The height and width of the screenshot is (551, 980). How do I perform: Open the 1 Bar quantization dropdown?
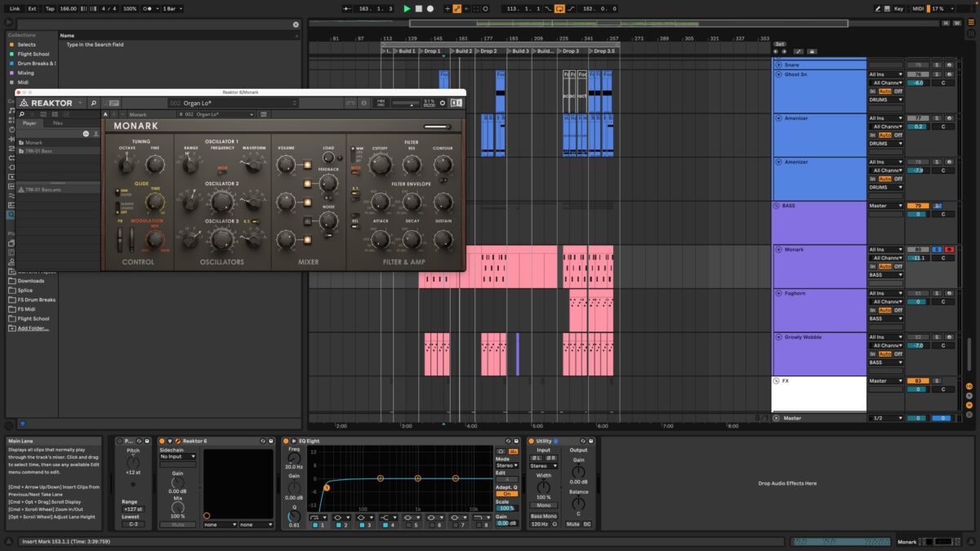pyautogui.click(x=172, y=8)
